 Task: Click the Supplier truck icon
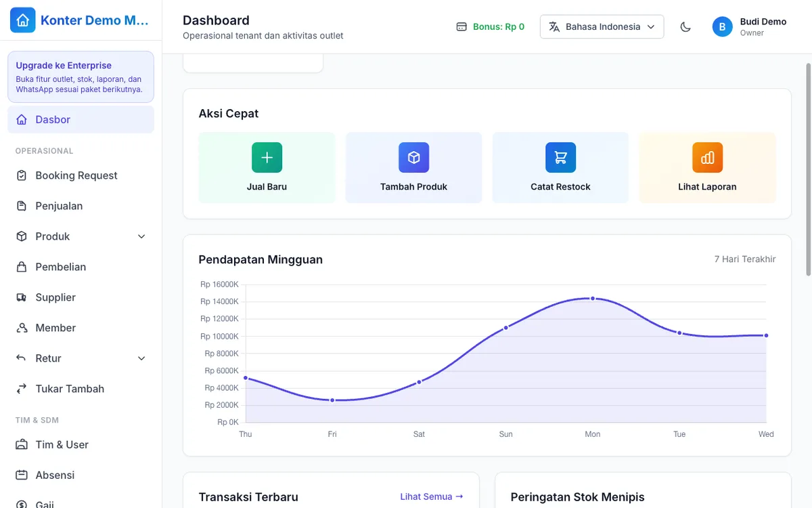22,297
